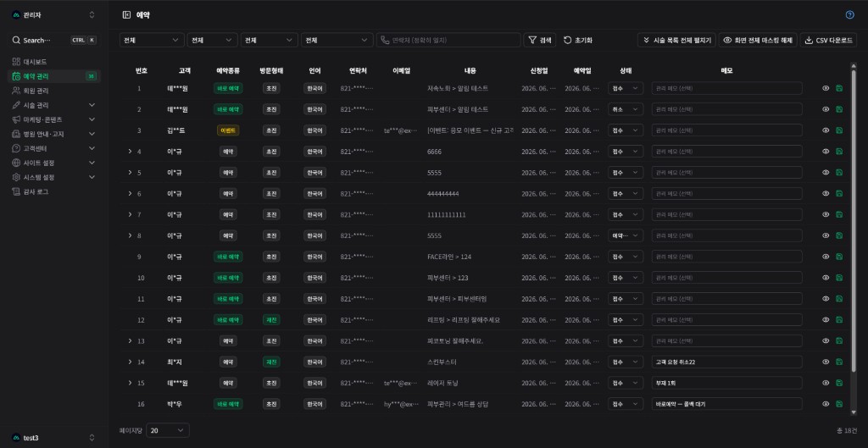
Task: Click memo field containing 고객 요청 취소22
Action: [x=726, y=362]
